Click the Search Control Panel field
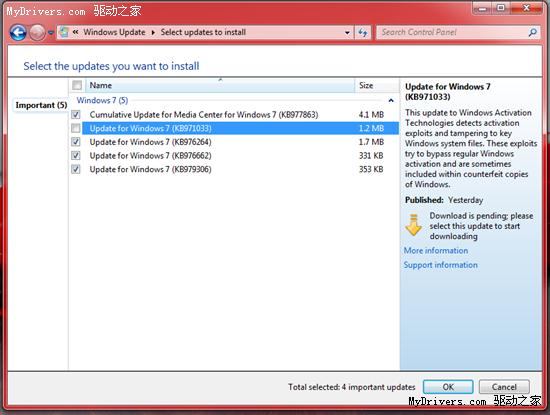The width and height of the screenshot is (550, 415). [452, 32]
